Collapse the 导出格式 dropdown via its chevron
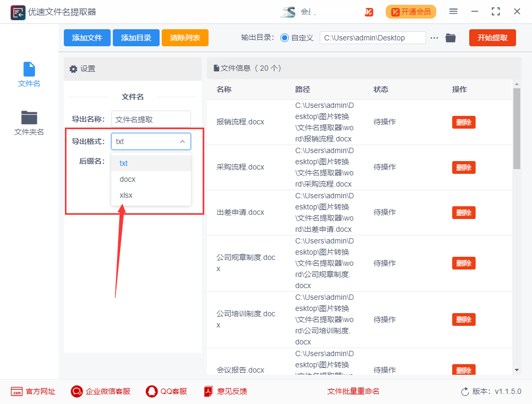The height and width of the screenshot is (404, 532). coord(182,141)
